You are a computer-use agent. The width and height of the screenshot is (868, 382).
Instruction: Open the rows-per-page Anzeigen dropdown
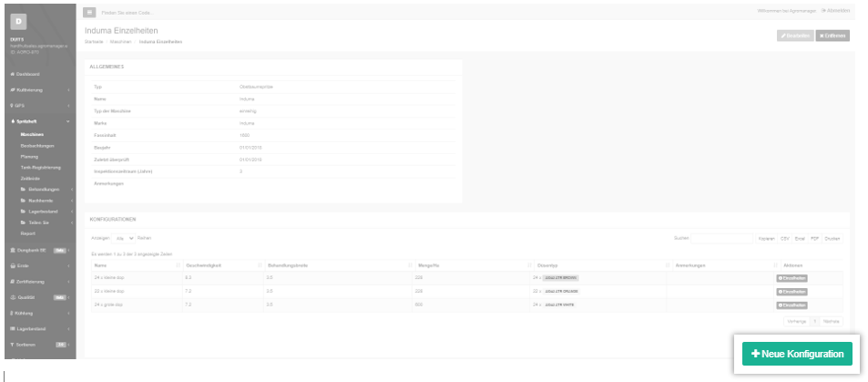click(x=124, y=238)
